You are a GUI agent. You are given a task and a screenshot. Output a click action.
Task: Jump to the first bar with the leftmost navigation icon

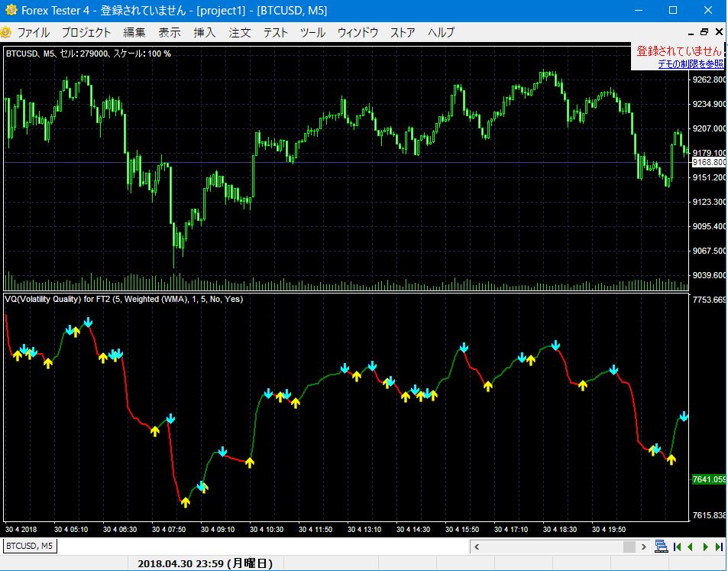pos(677,546)
